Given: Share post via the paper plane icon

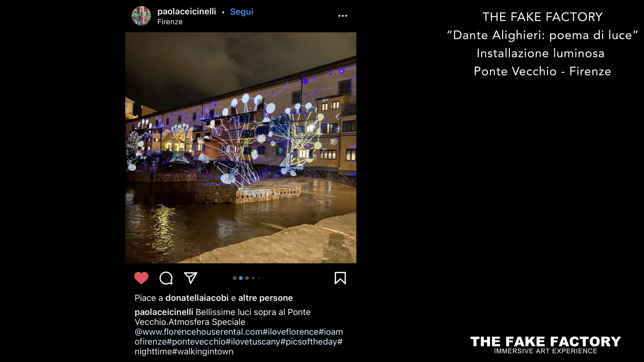Looking at the screenshot, I should pos(191,278).
